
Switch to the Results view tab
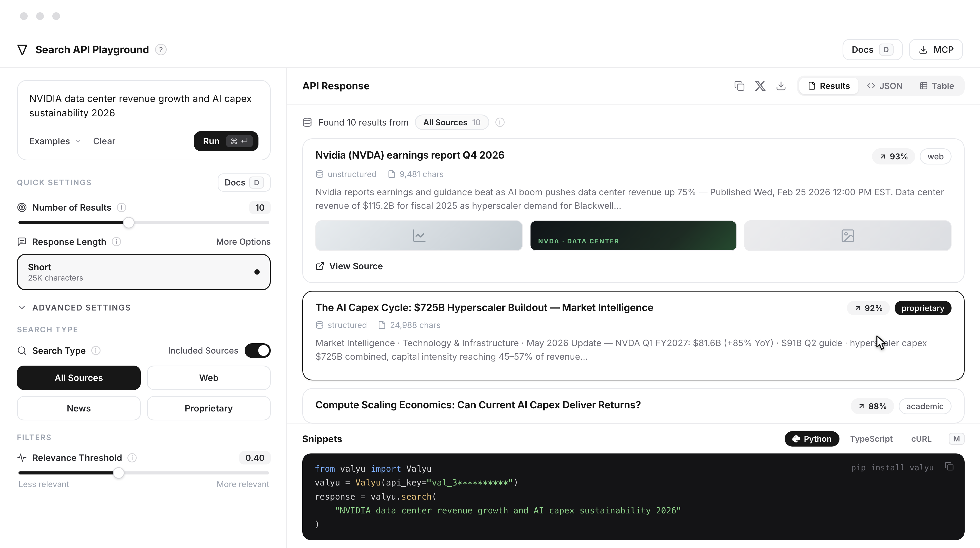click(x=828, y=86)
